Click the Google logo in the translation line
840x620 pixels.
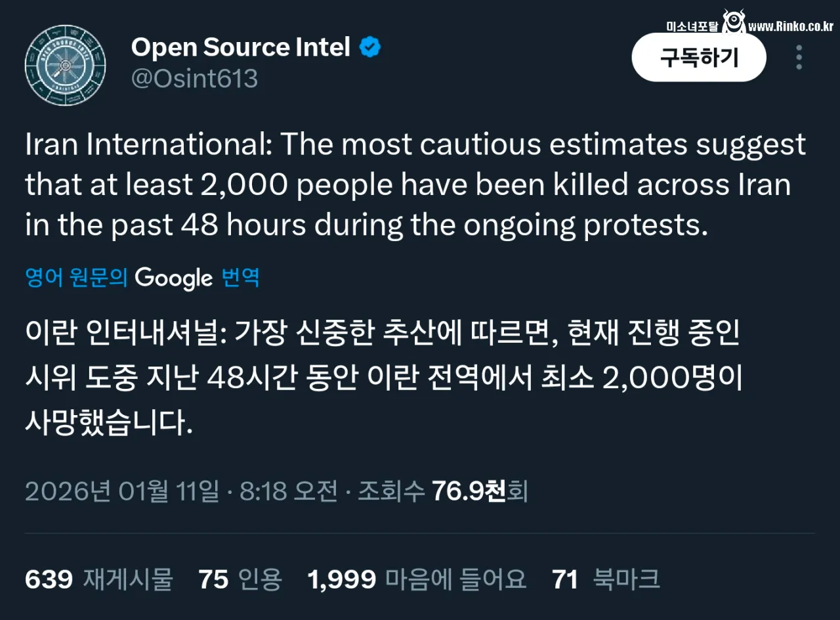pyautogui.click(x=173, y=278)
